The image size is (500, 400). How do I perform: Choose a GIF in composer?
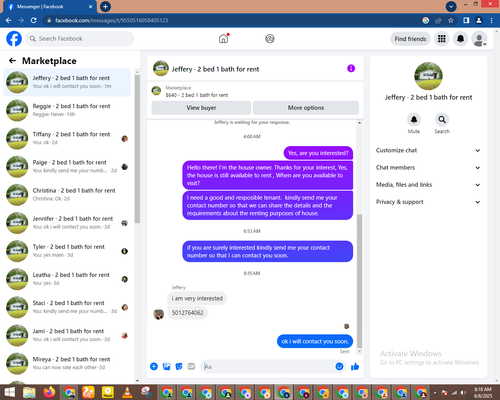click(x=191, y=366)
